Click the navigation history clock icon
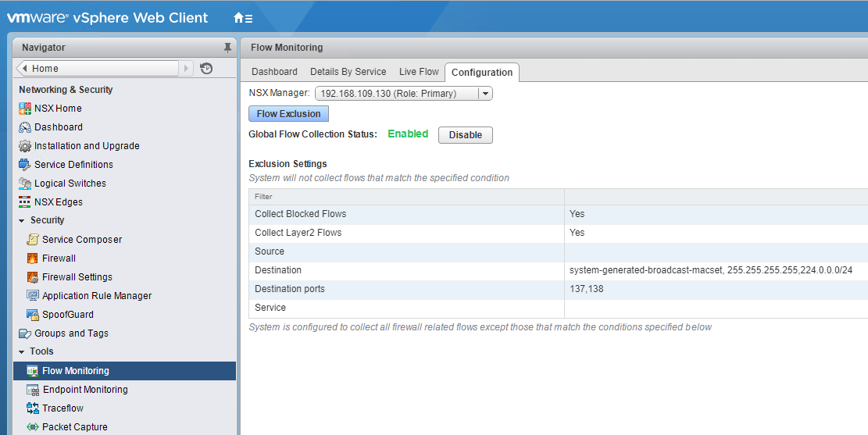The height and width of the screenshot is (435, 868). click(206, 69)
